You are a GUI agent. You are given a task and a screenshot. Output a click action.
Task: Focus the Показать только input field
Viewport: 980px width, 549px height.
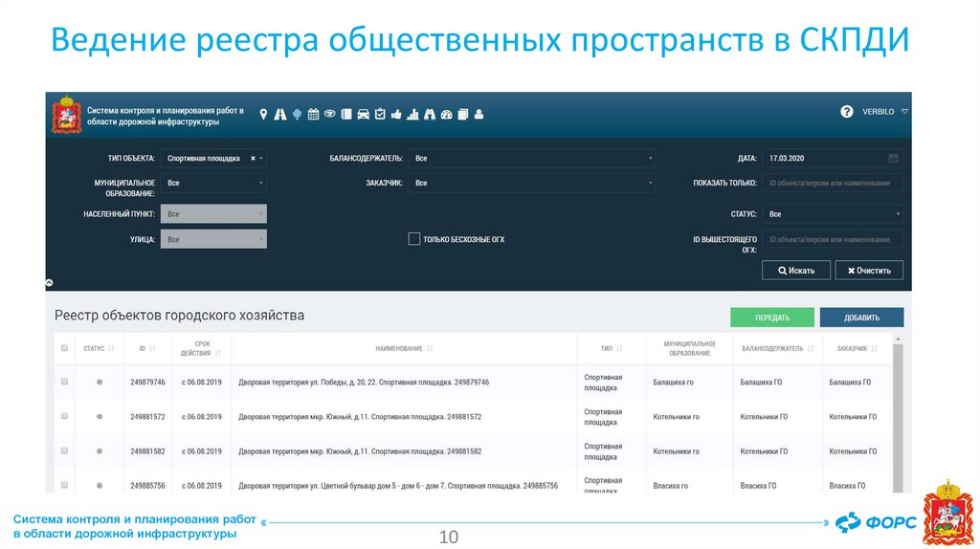pyautogui.click(x=834, y=183)
